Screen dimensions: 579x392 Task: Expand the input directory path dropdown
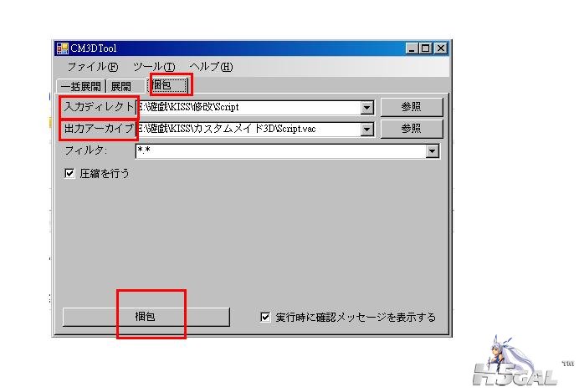click(x=366, y=108)
